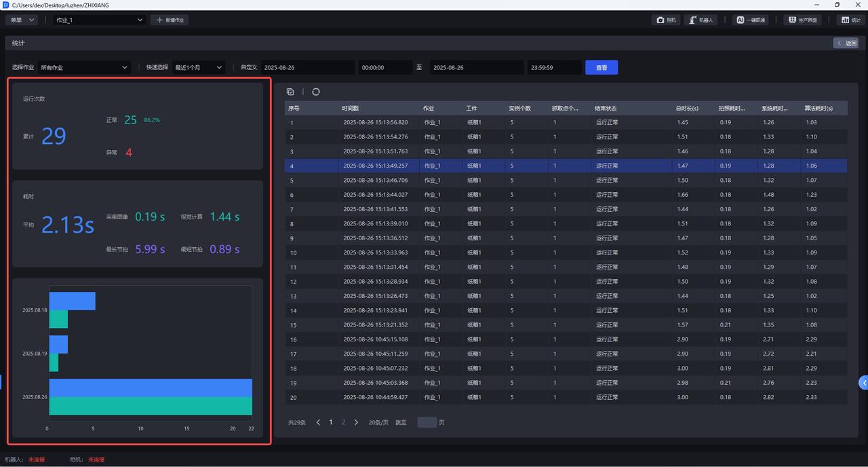Switch to 生产界面 production view

tap(802, 20)
